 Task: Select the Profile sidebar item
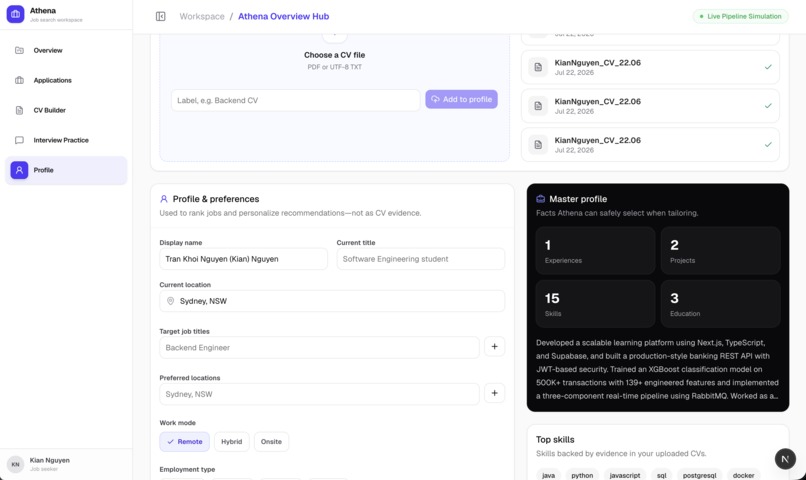click(x=66, y=170)
